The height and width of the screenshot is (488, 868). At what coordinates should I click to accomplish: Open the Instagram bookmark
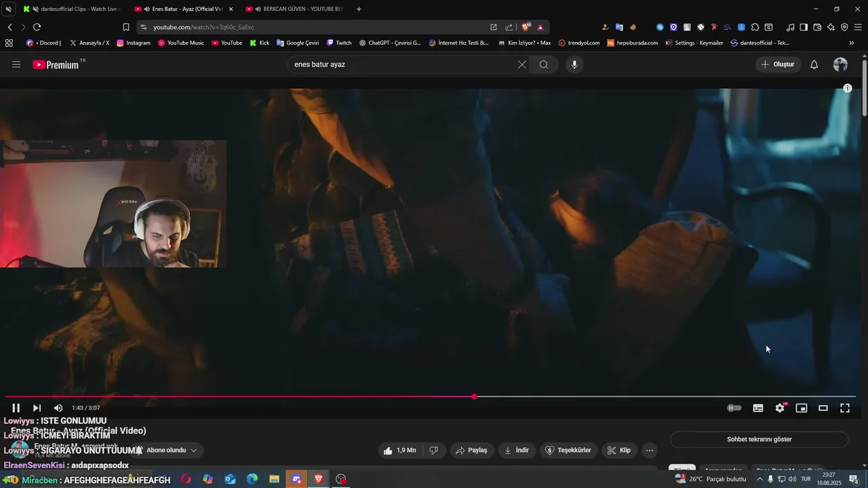pos(134,43)
